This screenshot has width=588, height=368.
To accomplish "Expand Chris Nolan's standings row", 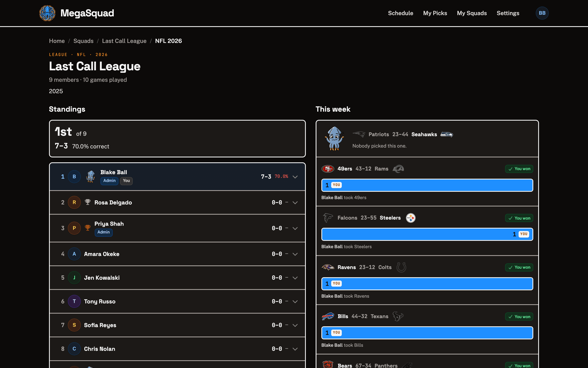I will click(295, 349).
